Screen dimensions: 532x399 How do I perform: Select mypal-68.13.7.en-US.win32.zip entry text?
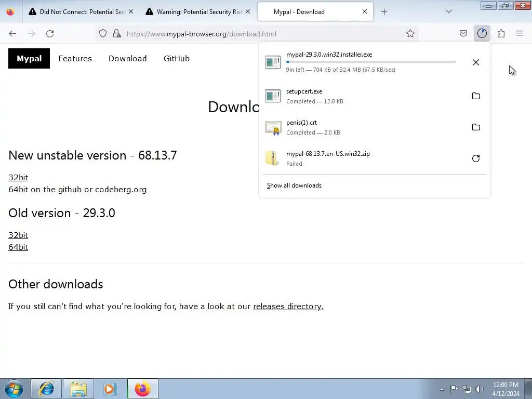(328, 154)
